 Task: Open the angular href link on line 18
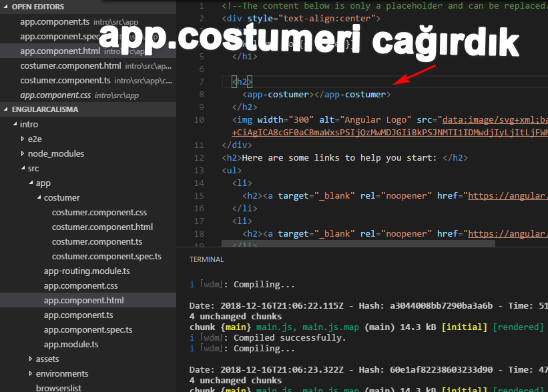click(508, 233)
